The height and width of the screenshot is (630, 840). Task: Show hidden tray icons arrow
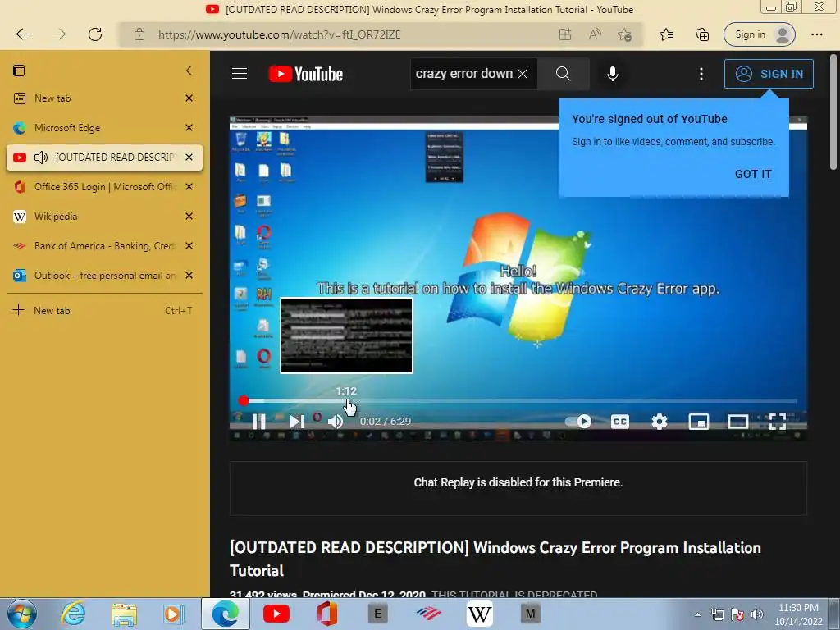697,615
